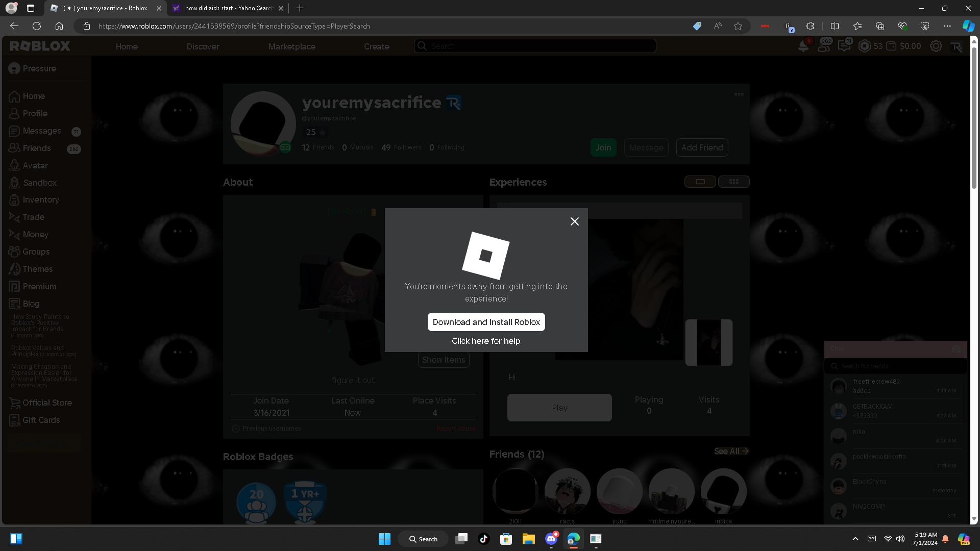Open chat with BlackChyna
Image resolution: width=980 pixels, height=551 pixels.
896,486
